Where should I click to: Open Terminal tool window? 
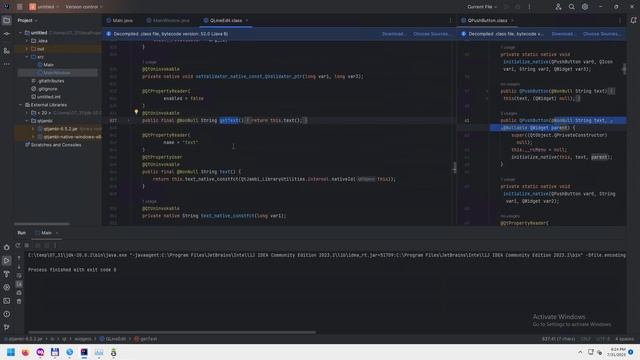(x=7, y=301)
